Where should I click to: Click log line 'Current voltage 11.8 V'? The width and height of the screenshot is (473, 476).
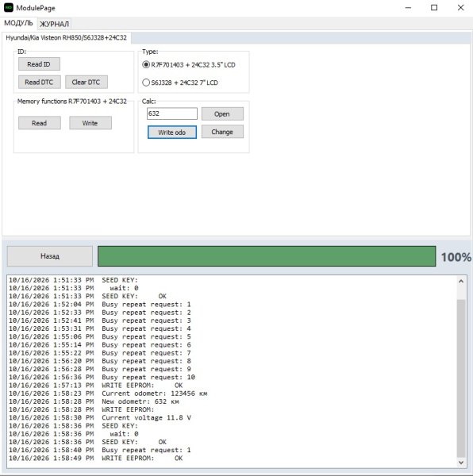[x=100, y=418]
